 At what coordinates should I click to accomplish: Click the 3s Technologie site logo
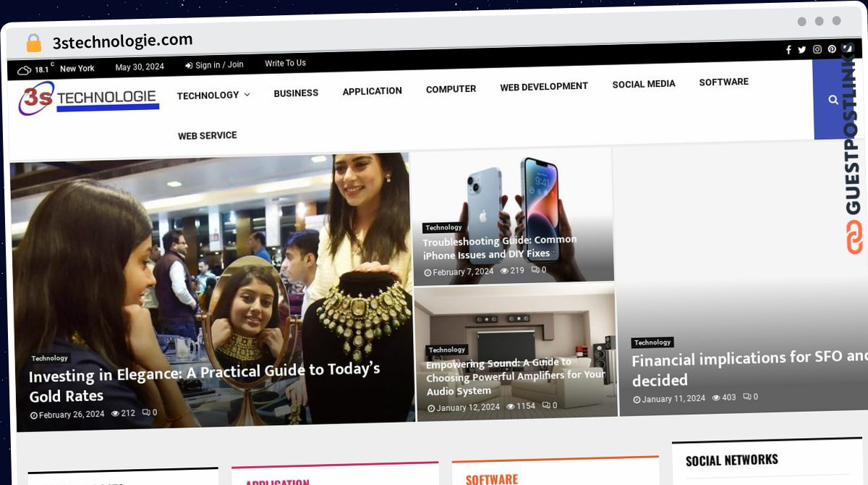(88, 99)
